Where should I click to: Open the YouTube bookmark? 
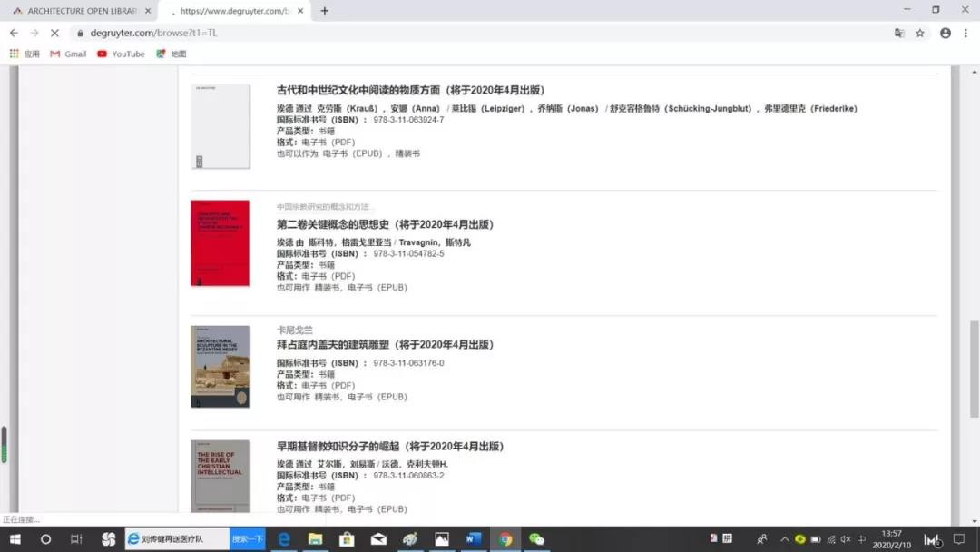[121, 54]
